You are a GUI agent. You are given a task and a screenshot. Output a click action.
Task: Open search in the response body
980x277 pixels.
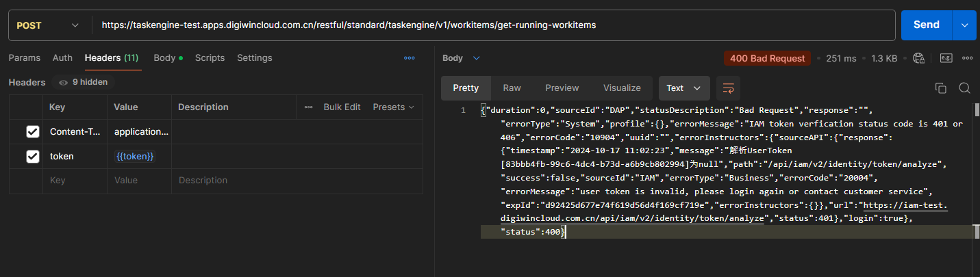pyautogui.click(x=964, y=88)
